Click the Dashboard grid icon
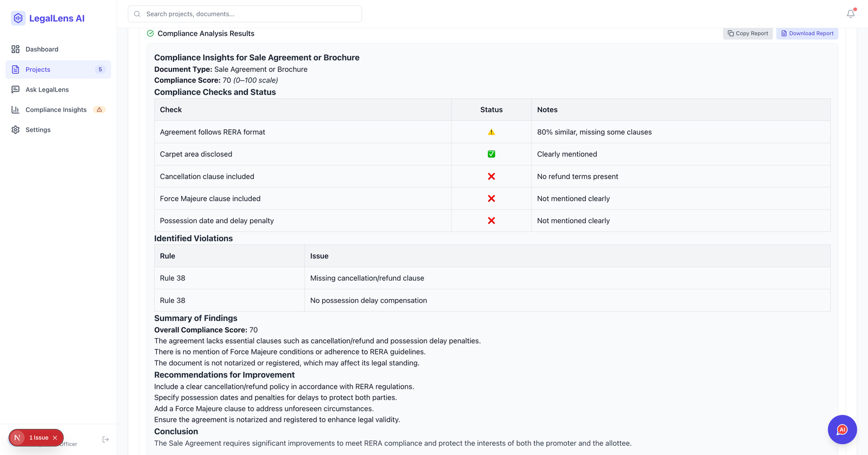This screenshot has height=455, width=868. tap(15, 49)
